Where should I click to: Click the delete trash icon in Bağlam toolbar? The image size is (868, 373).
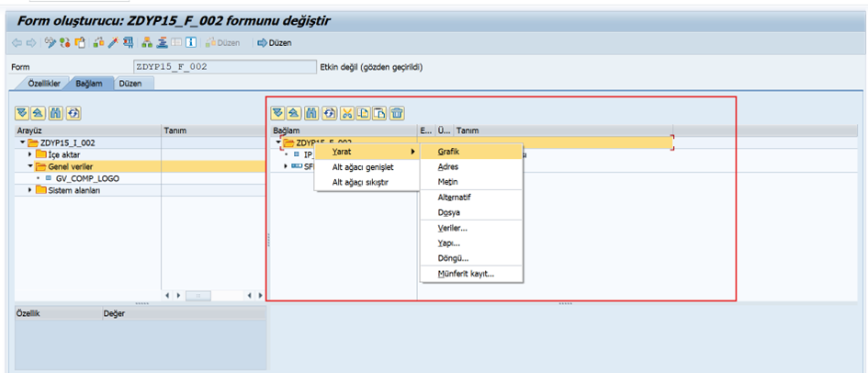tap(397, 113)
